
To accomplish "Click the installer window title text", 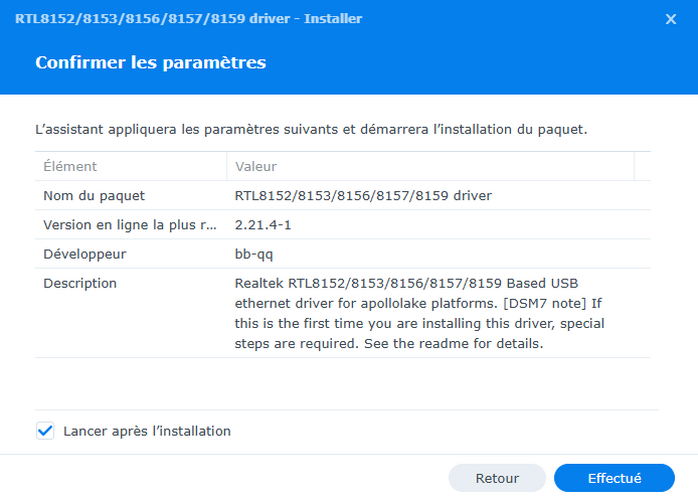I will tap(189, 19).
